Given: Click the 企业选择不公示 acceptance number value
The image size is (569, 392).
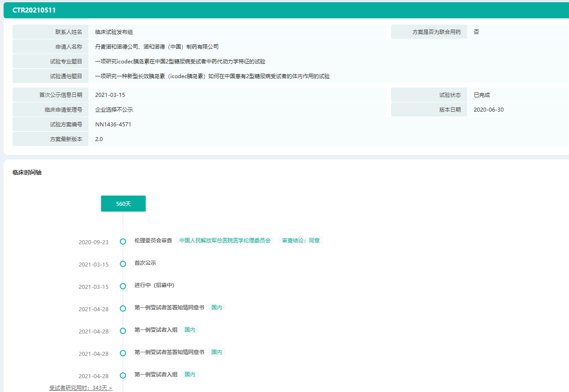Looking at the screenshot, I should click(x=114, y=110).
